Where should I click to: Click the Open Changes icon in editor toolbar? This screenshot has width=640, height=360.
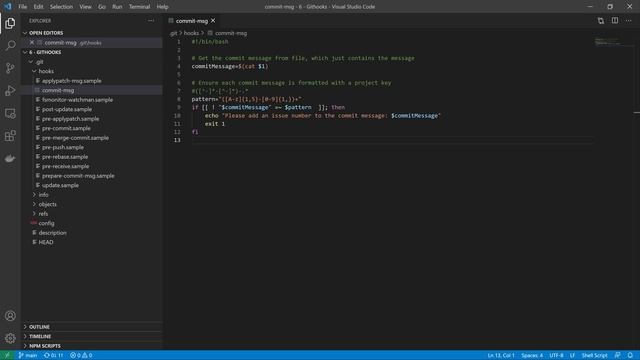pos(601,20)
